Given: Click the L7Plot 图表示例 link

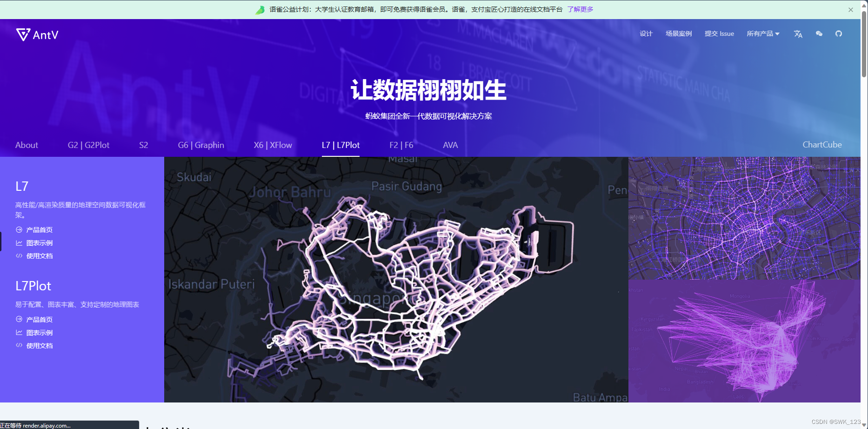Looking at the screenshot, I should point(34,333).
